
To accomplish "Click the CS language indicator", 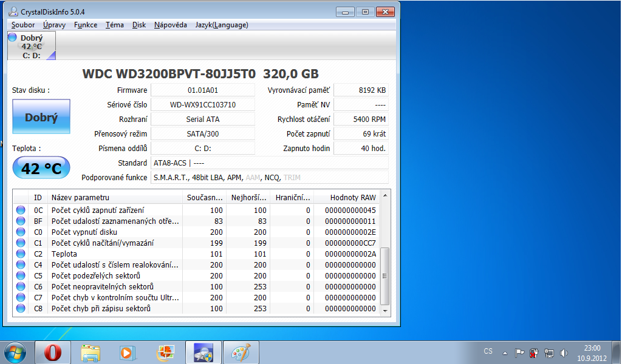I will (488, 351).
